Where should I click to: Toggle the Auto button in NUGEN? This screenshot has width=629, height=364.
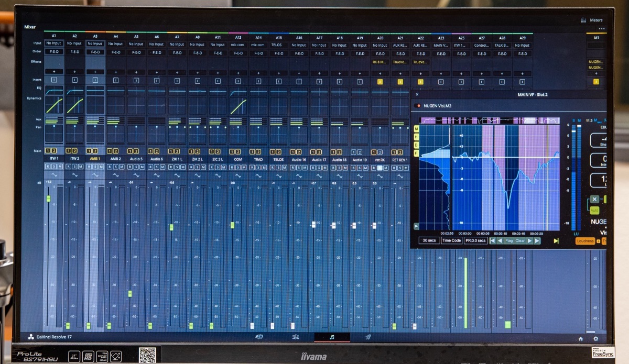click(x=594, y=210)
